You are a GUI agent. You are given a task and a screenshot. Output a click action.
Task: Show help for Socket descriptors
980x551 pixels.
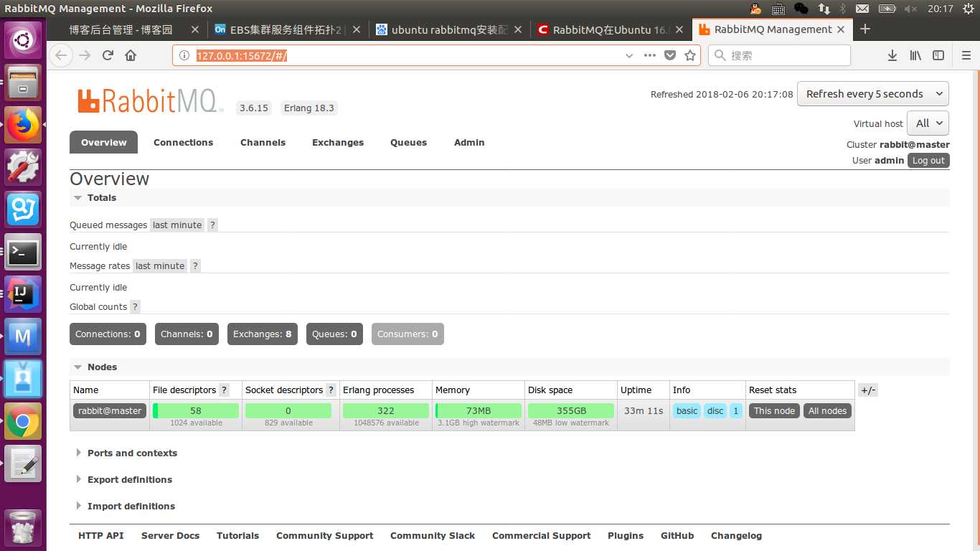point(331,390)
